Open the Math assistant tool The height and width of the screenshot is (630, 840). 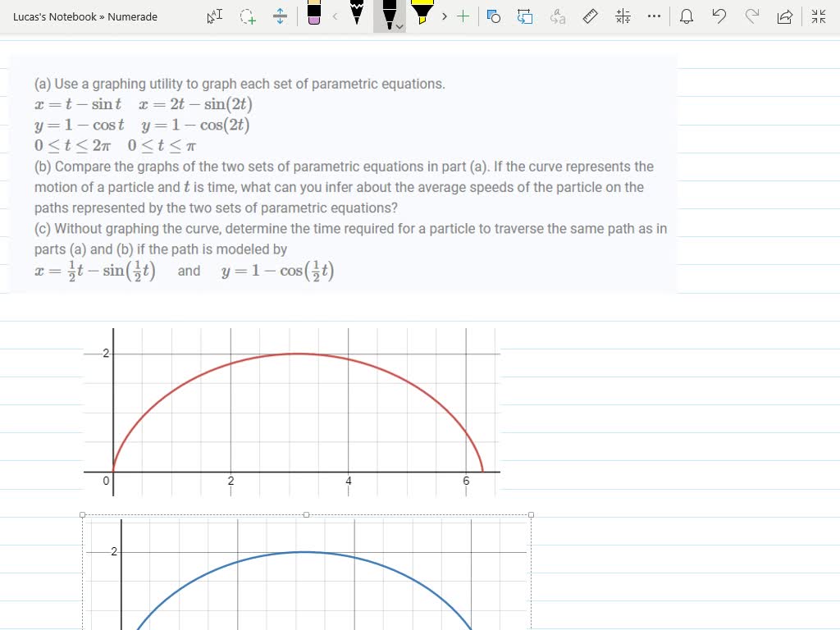coord(623,16)
